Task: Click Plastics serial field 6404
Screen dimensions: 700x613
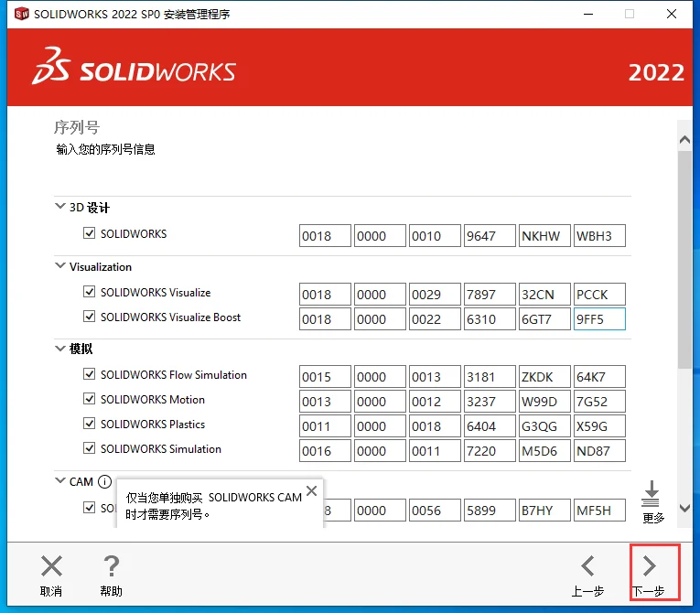Action: pos(490,426)
